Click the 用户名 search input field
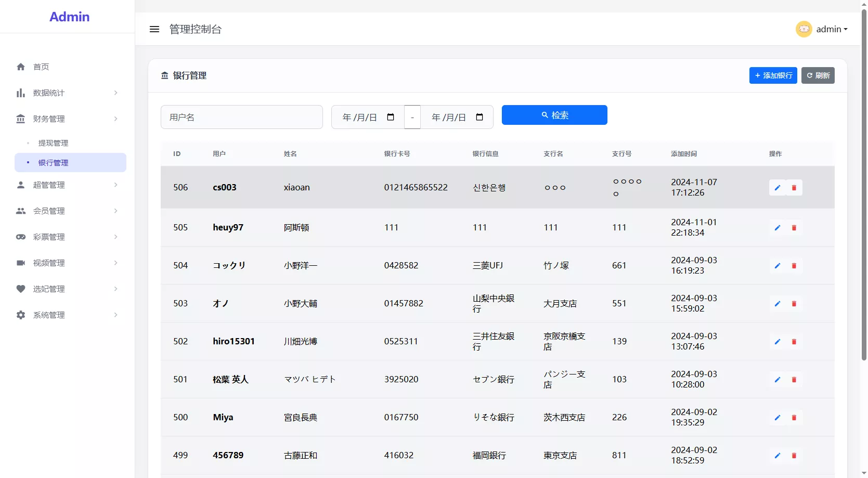Image resolution: width=868 pixels, height=478 pixels. pyautogui.click(x=241, y=117)
